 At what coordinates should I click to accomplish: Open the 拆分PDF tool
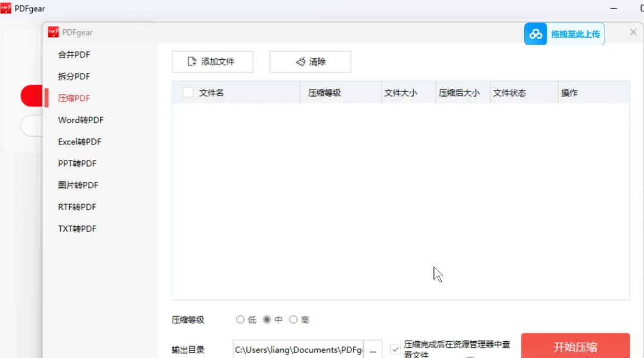point(74,76)
